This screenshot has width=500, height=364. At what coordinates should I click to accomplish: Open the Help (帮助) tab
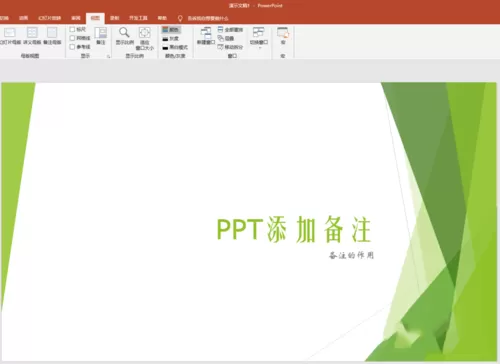coord(162,18)
